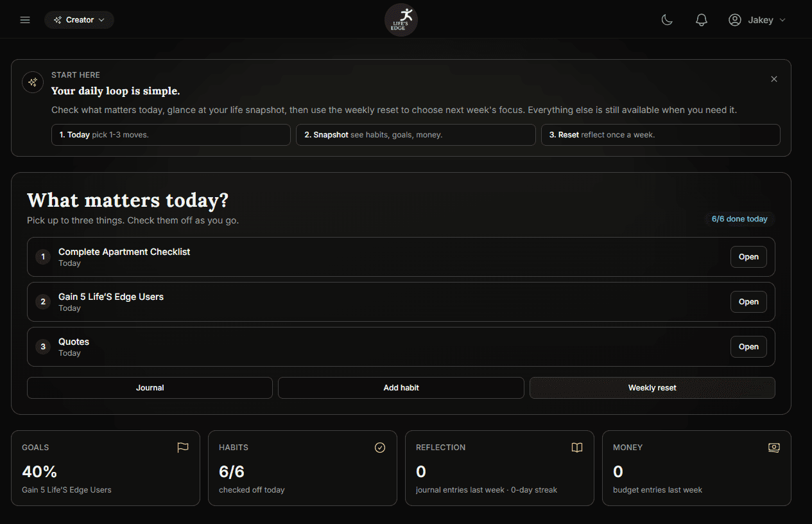The height and width of the screenshot is (524, 812).
Task: Expand the Jakey account dropdown
Action: coord(757,20)
